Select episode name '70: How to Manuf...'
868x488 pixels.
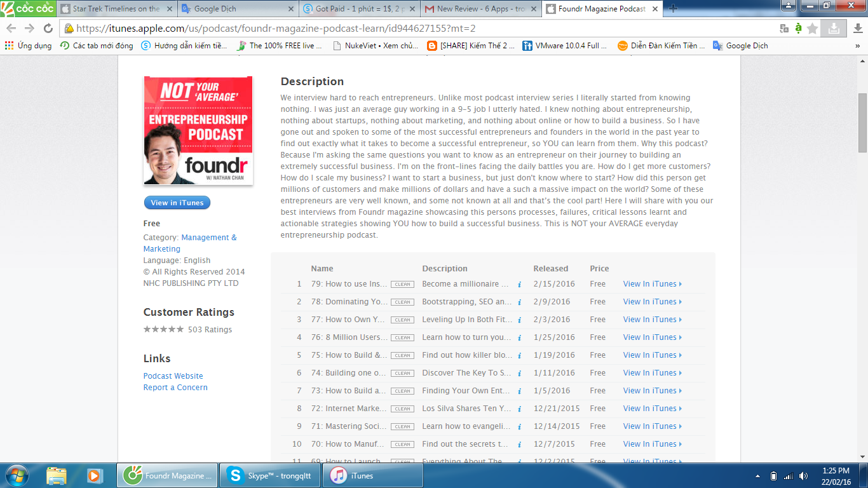(x=348, y=444)
